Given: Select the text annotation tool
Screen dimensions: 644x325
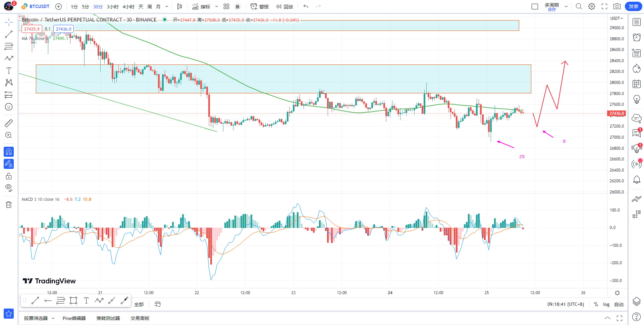Looking at the screenshot, I should coord(9,71).
